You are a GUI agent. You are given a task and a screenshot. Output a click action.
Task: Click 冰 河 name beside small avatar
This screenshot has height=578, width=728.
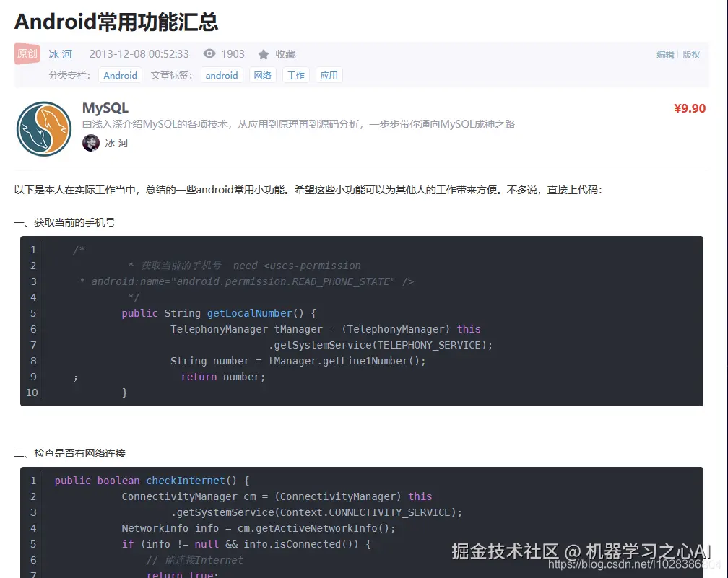pyautogui.click(x=116, y=143)
